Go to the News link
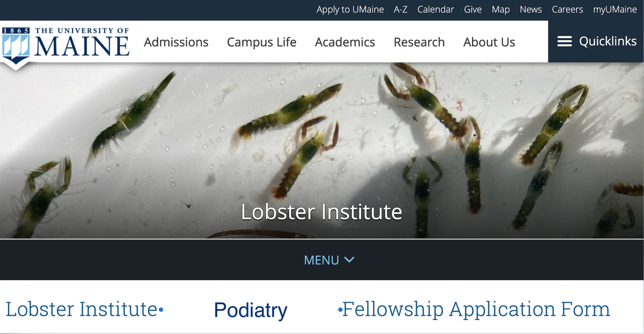The image size is (644, 334). 530,10
